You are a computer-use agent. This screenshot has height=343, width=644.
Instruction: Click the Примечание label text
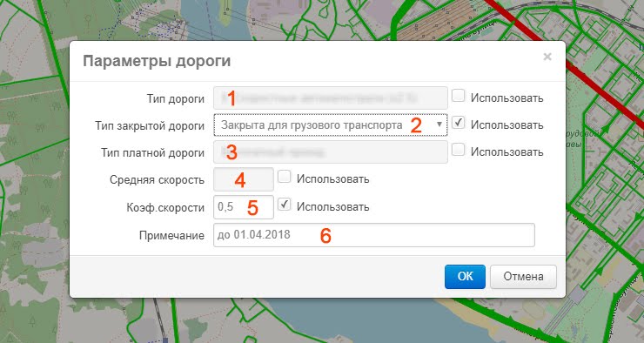pyautogui.click(x=171, y=235)
